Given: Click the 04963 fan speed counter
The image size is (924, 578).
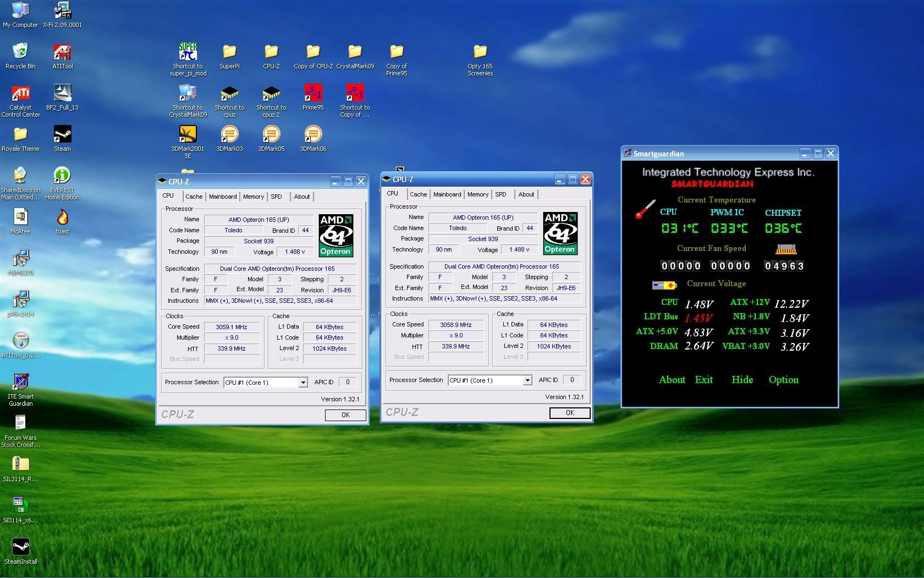Looking at the screenshot, I should click(x=784, y=266).
